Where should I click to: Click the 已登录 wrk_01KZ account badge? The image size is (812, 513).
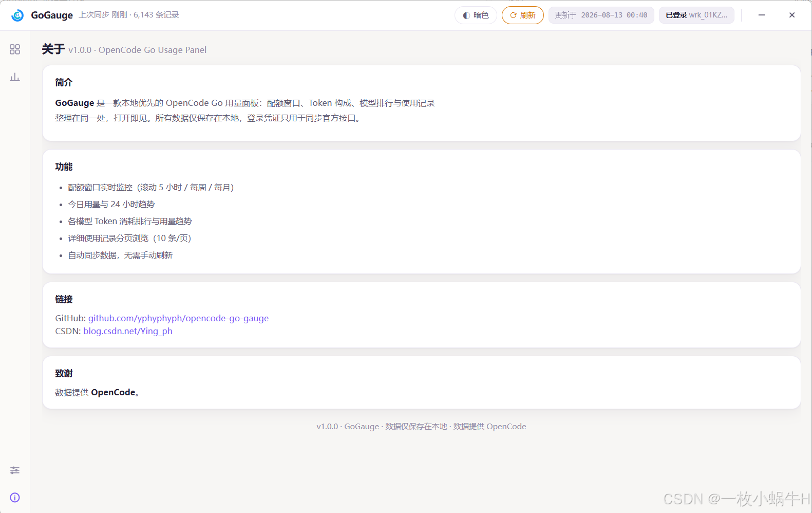click(696, 15)
